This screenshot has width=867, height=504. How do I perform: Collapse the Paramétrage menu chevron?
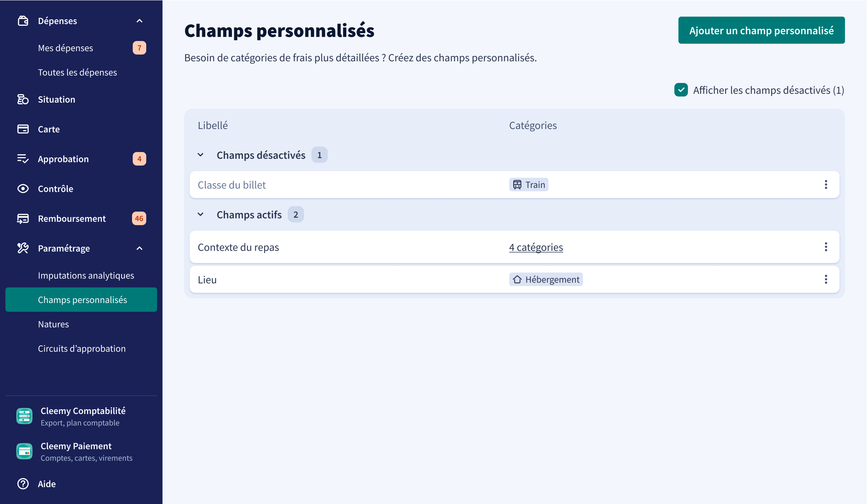tap(139, 248)
